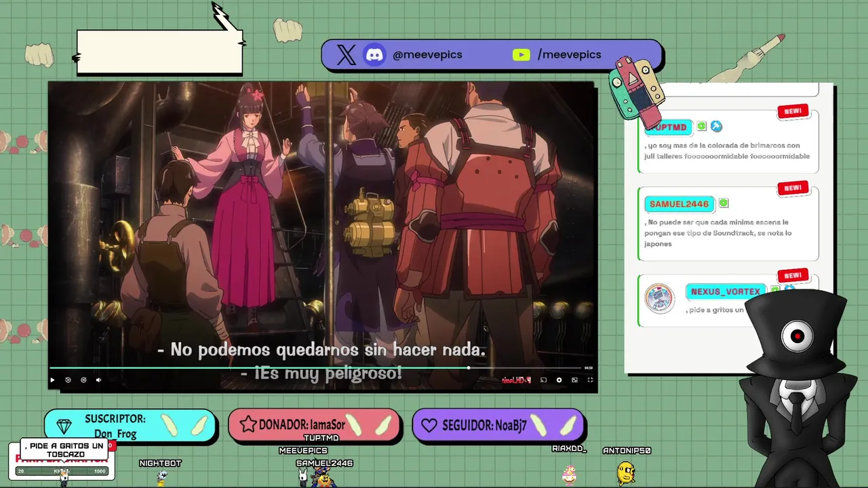Jump to the unplayed part of the progress bar
The image size is (868, 488).
(526, 368)
